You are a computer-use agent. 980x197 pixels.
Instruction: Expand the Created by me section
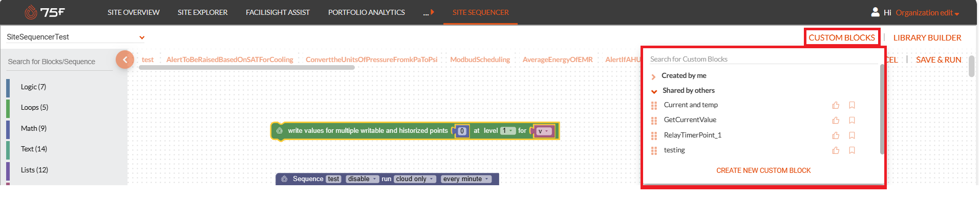point(653,76)
